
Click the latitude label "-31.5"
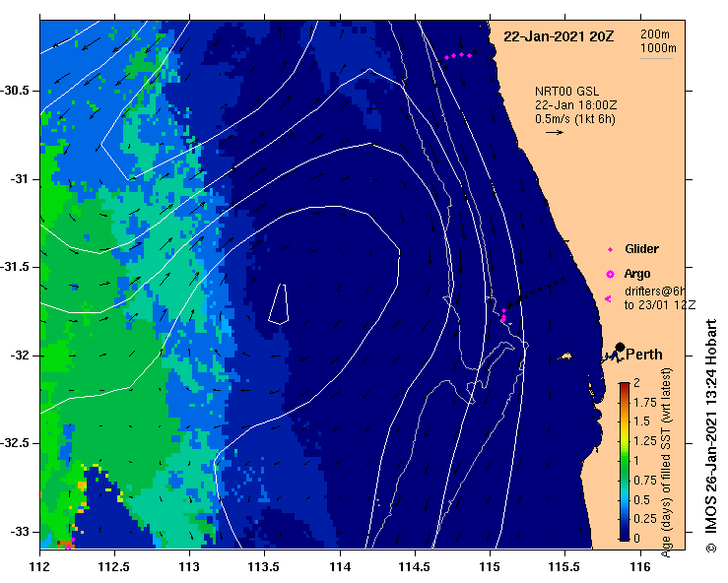[x=16, y=267]
